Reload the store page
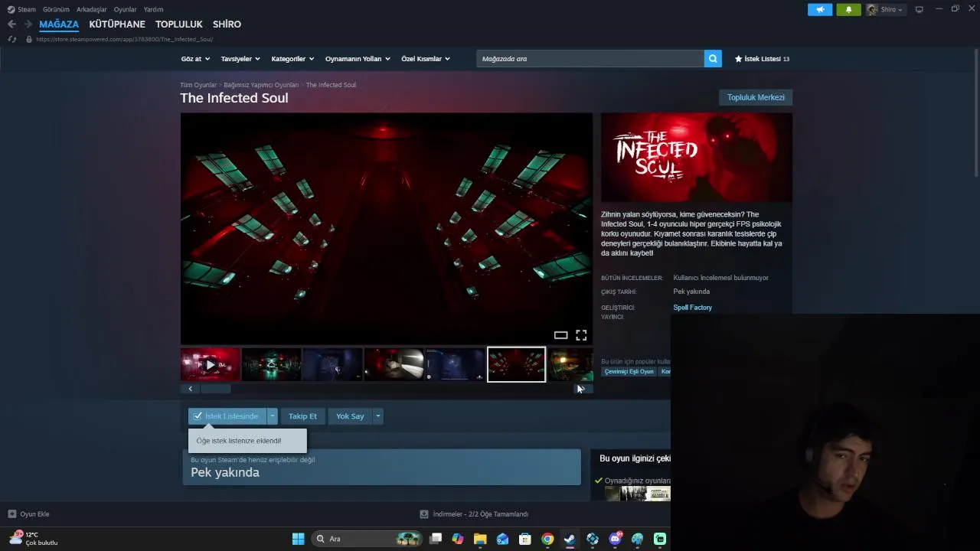Screen dimensions: 980x551 (x=11, y=39)
